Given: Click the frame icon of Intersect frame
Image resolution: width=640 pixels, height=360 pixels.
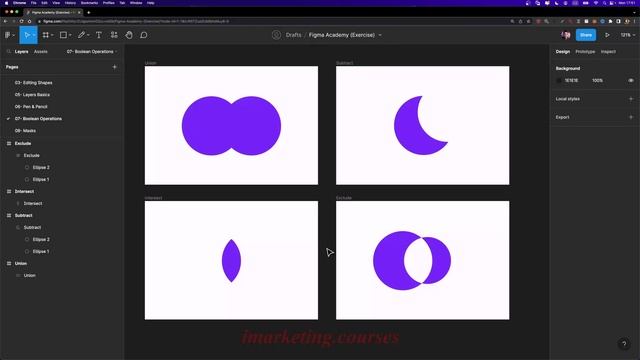Looking at the screenshot, I should click(x=9, y=191).
